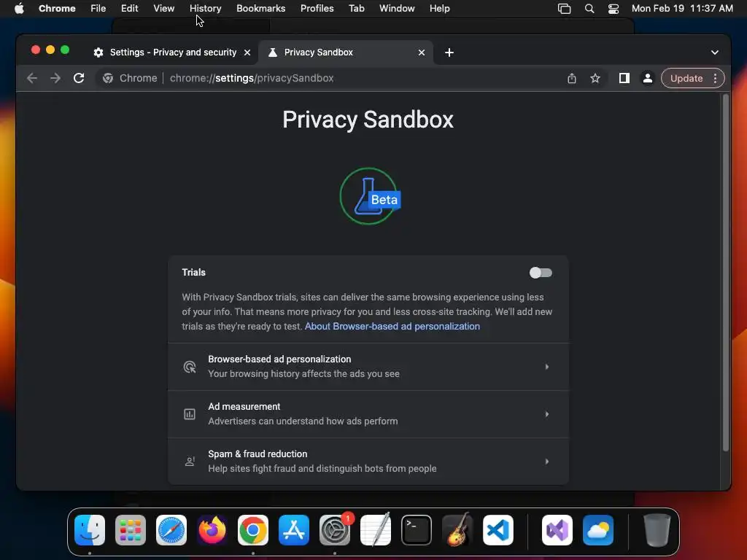
Task: Open Chrome's three-dot menu
Action: 715,78
